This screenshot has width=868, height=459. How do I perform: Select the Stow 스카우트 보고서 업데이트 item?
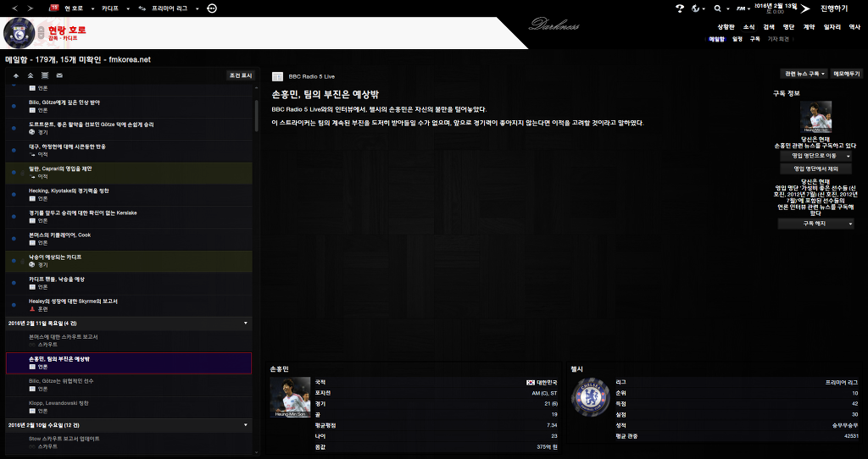[129, 442]
